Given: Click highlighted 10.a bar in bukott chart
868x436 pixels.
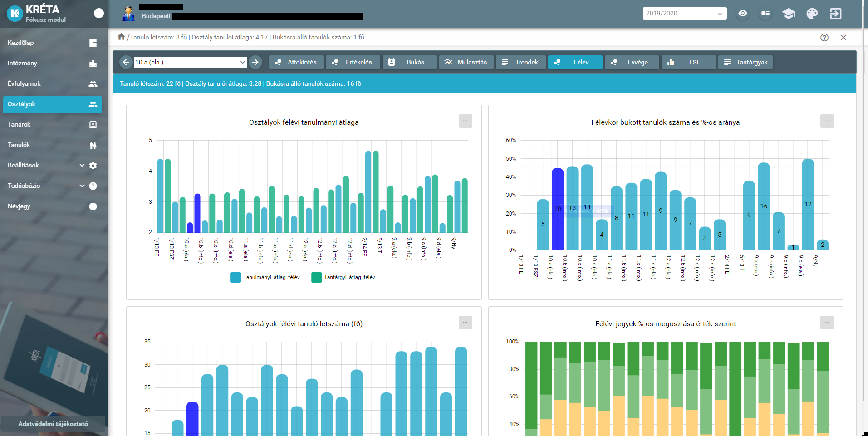Looking at the screenshot, I should click(x=558, y=209).
